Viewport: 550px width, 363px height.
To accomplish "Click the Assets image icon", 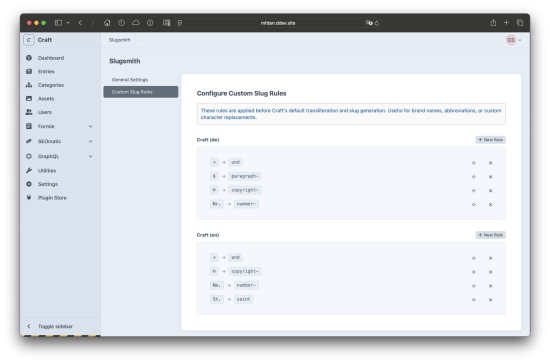I will 29,99.
